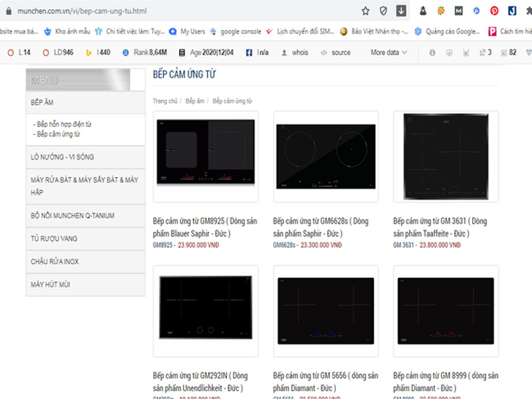Viewport: 532px width, 399px height.
Task: Open the Bảo Việt Nhân thọ bookmark
Action: [x=374, y=31]
